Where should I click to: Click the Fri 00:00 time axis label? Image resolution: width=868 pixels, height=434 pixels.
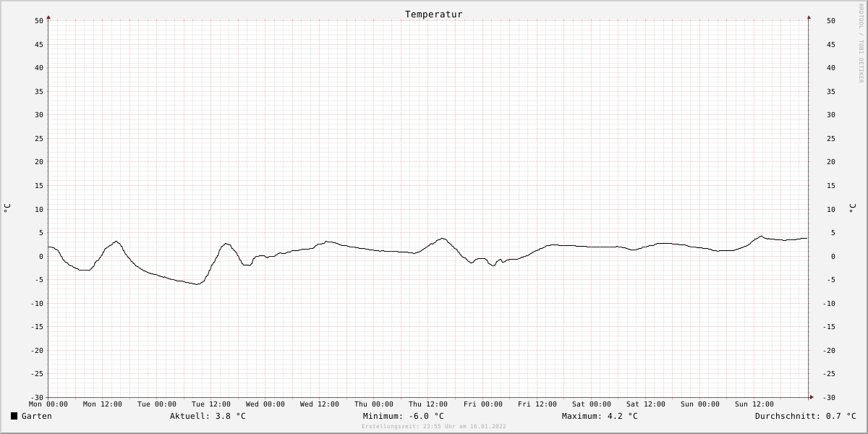coord(483,404)
